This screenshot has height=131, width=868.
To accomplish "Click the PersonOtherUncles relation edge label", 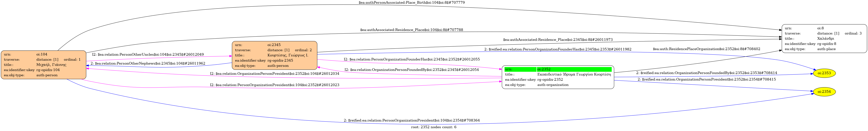I will (x=148, y=55).
